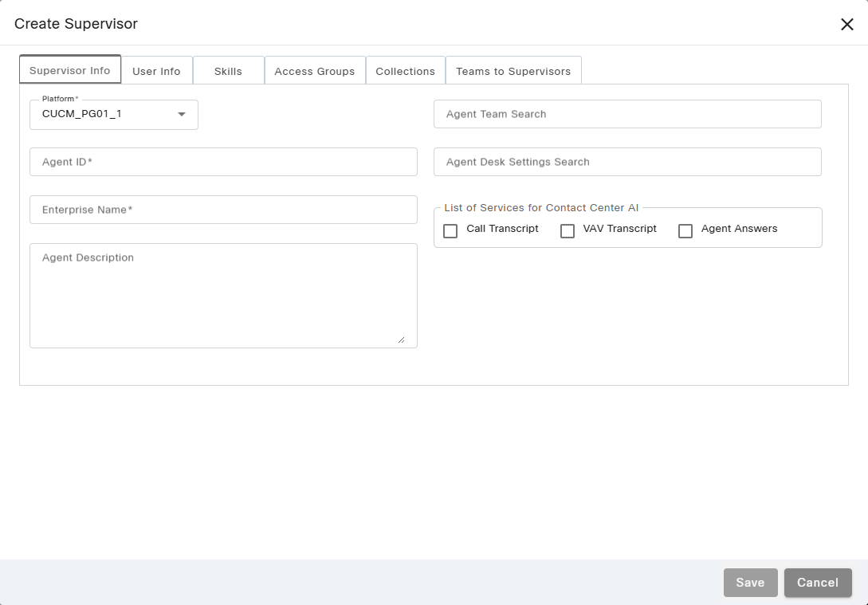Click into the Enterprise Name field

click(224, 210)
